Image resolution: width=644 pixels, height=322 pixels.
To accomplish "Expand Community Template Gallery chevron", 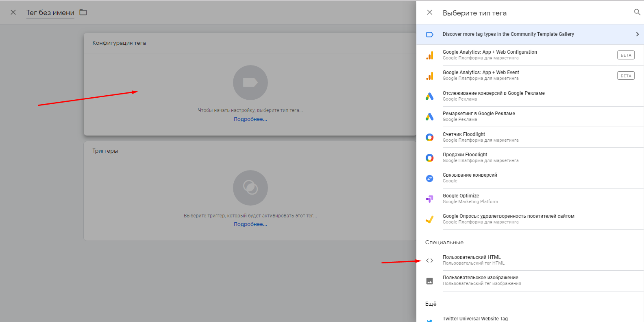I will click(x=637, y=34).
